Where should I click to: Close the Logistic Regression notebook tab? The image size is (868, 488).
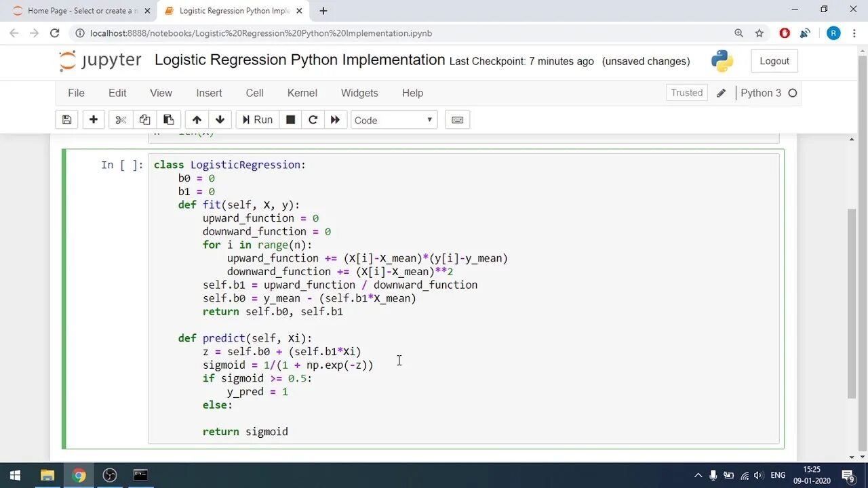click(299, 11)
